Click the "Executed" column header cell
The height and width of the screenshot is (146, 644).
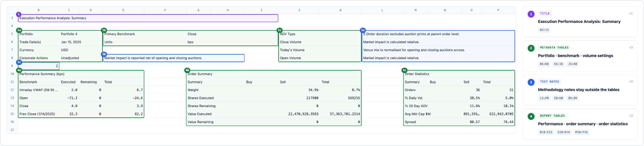[69, 82]
